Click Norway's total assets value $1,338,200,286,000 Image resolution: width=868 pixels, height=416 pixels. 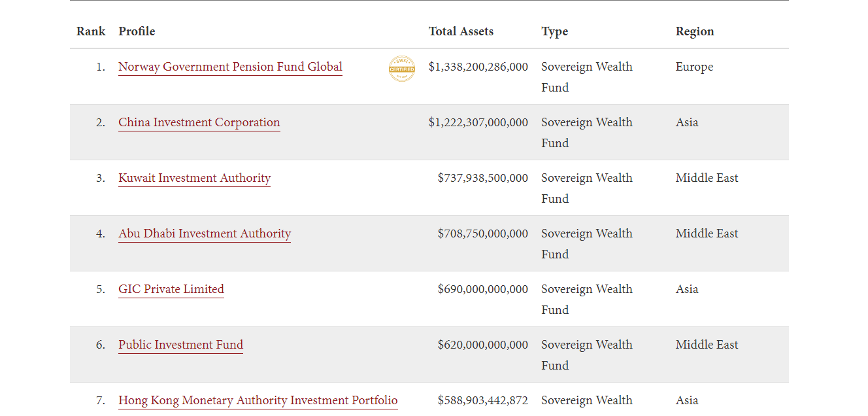pos(478,67)
